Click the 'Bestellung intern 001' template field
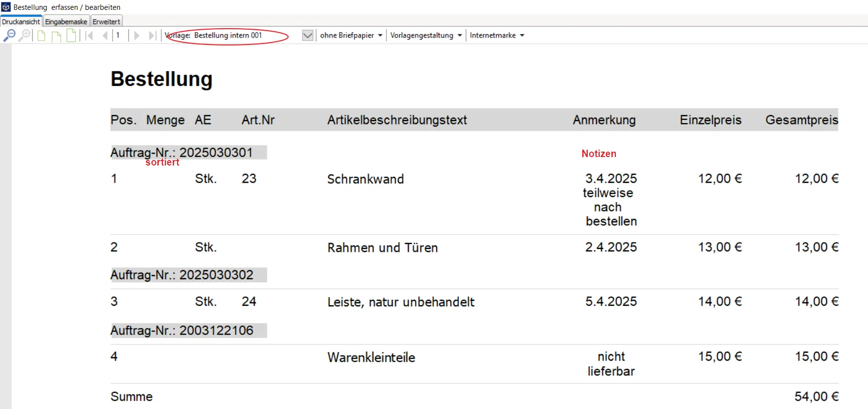This screenshot has height=409, width=868. [x=228, y=36]
